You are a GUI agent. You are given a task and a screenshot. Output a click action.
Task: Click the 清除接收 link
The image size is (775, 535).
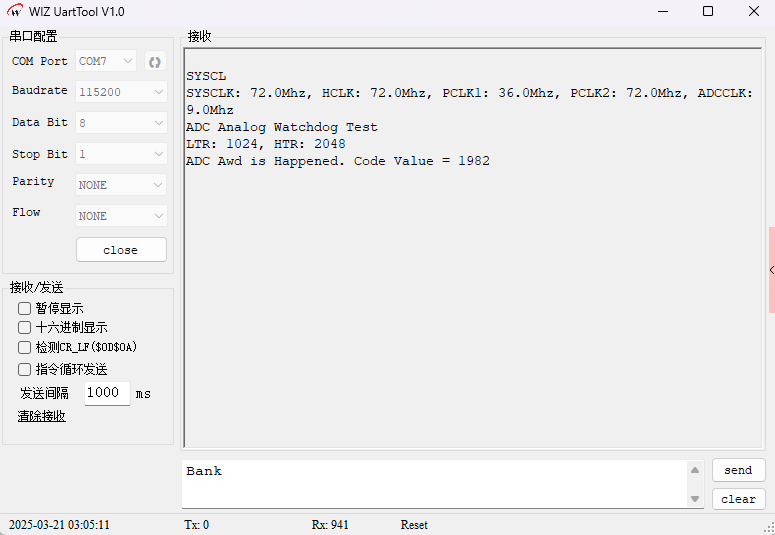click(x=42, y=416)
